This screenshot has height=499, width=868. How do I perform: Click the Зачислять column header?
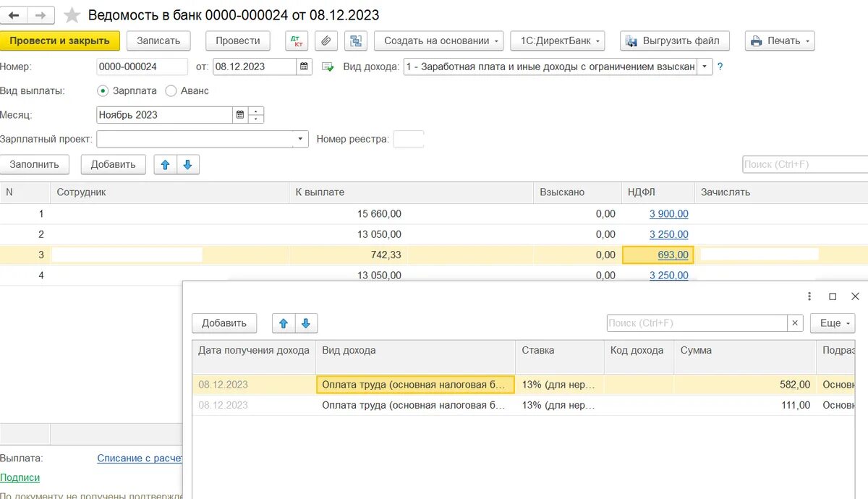point(781,192)
